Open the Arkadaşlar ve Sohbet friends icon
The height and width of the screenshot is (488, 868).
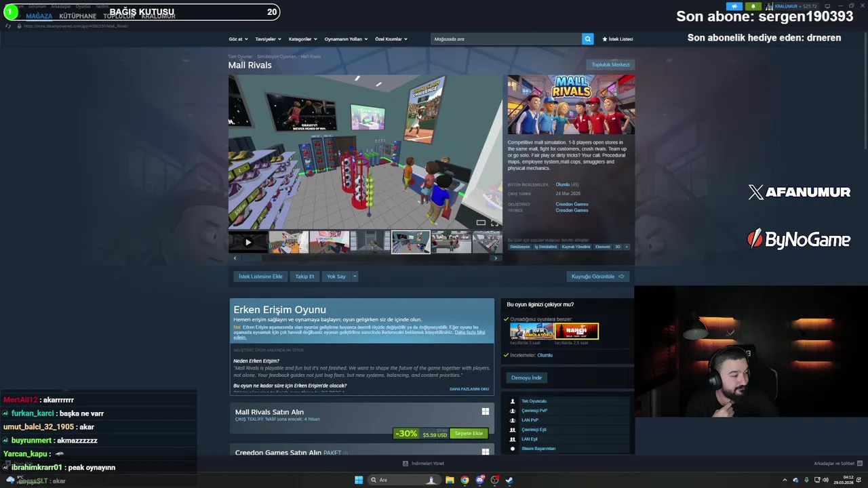pyautogui.click(x=859, y=464)
